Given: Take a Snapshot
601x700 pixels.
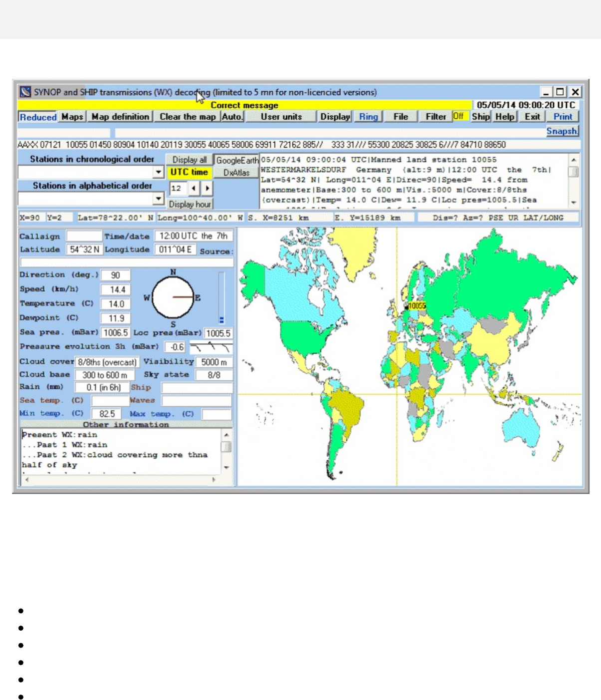Looking at the screenshot, I should 562,131.
